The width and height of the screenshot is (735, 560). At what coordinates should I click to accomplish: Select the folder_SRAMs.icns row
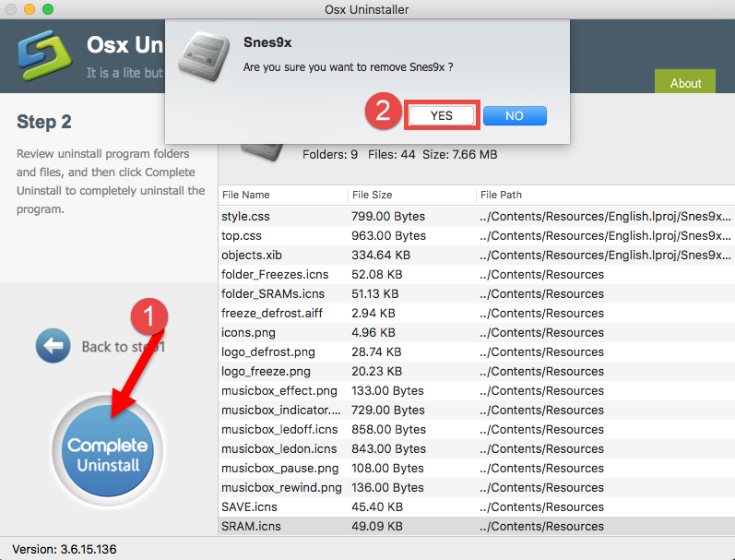[476, 293]
